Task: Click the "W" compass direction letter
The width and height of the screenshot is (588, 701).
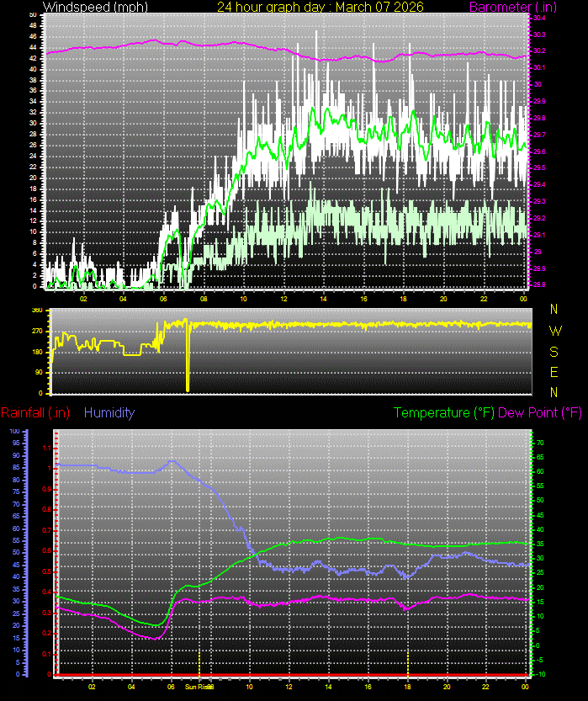Action: click(x=554, y=330)
